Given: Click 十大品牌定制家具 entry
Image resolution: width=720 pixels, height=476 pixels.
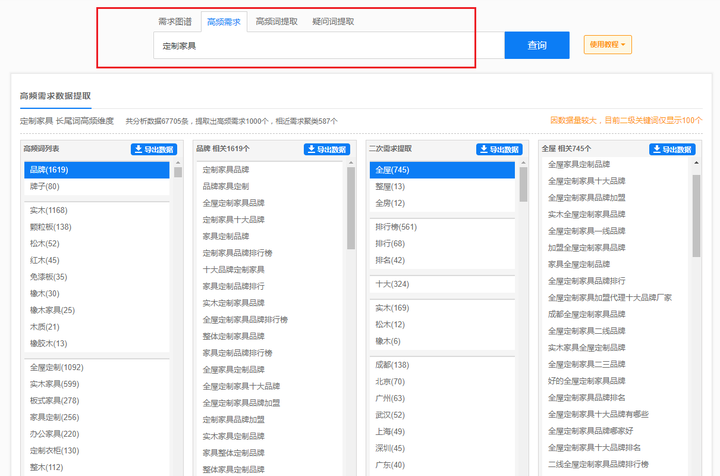Looking at the screenshot, I should click(234, 269).
